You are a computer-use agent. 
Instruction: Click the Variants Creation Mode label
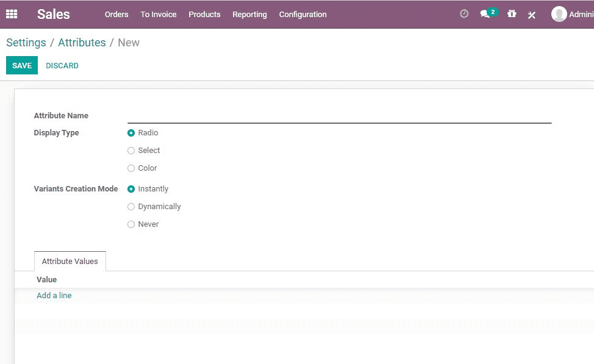76,188
